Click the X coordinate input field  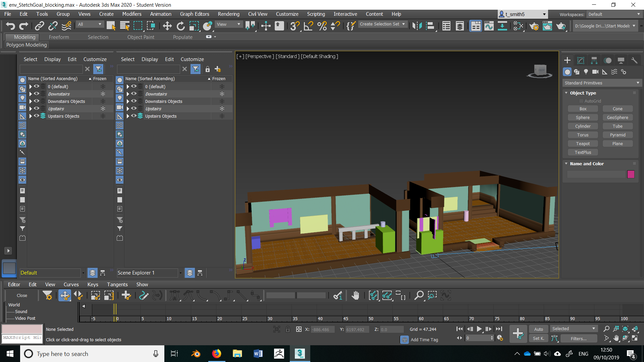(x=322, y=329)
